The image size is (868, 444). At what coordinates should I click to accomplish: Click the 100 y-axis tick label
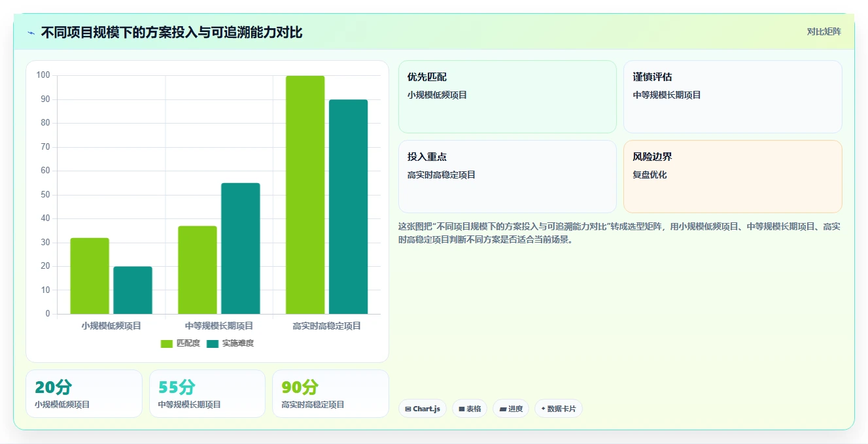coord(43,75)
